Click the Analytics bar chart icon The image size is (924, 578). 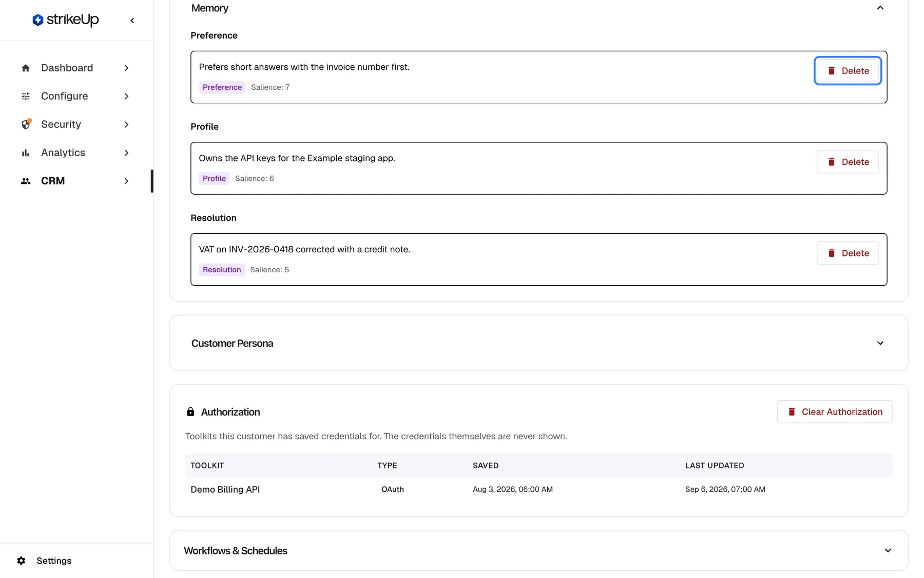coord(26,153)
